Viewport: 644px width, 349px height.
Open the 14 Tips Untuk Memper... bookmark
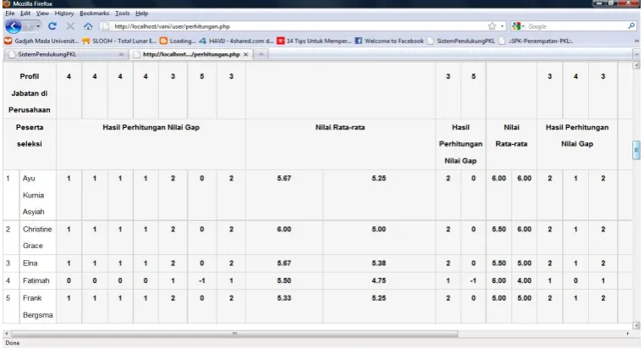[314, 41]
